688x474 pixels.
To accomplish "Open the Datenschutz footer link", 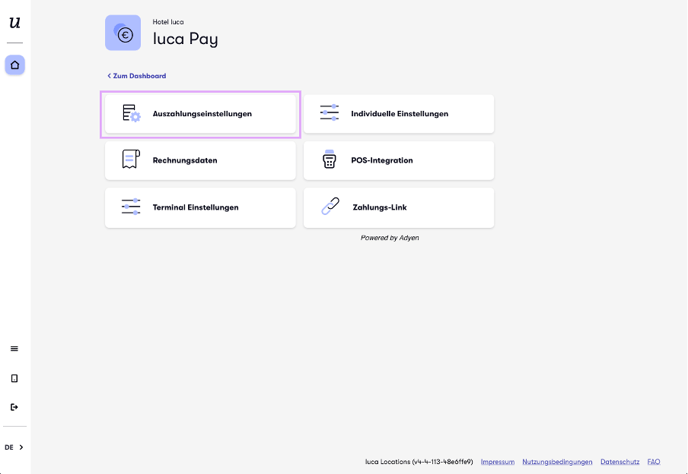I will click(620, 462).
